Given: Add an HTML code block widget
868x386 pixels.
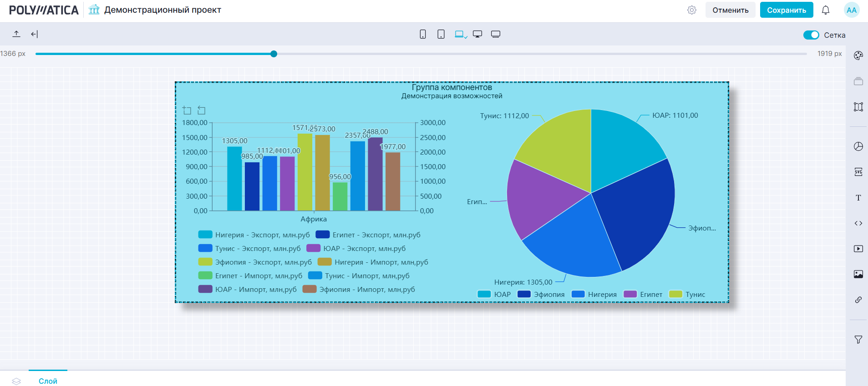Looking at the screenshot, I should coord(858,223).
